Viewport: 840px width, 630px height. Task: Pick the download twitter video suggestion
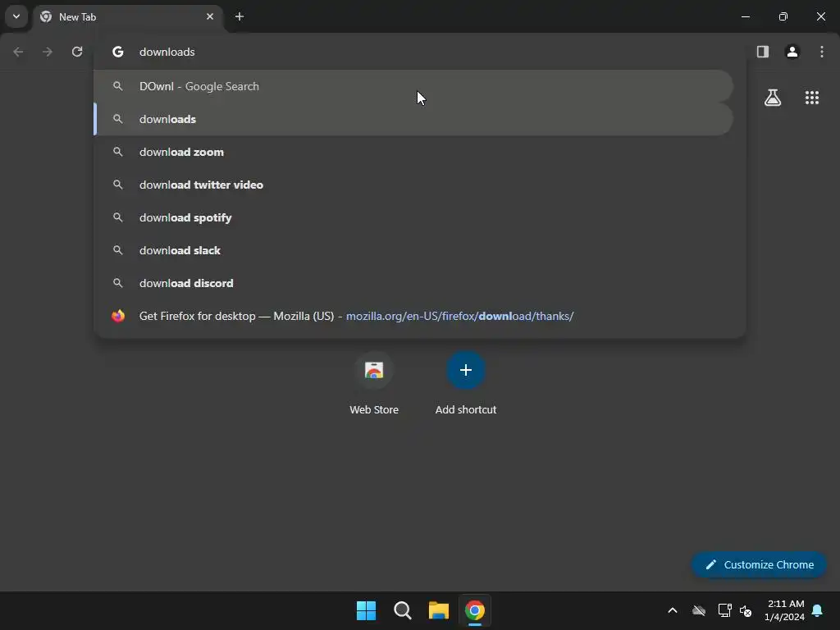[x=413, y=185]
